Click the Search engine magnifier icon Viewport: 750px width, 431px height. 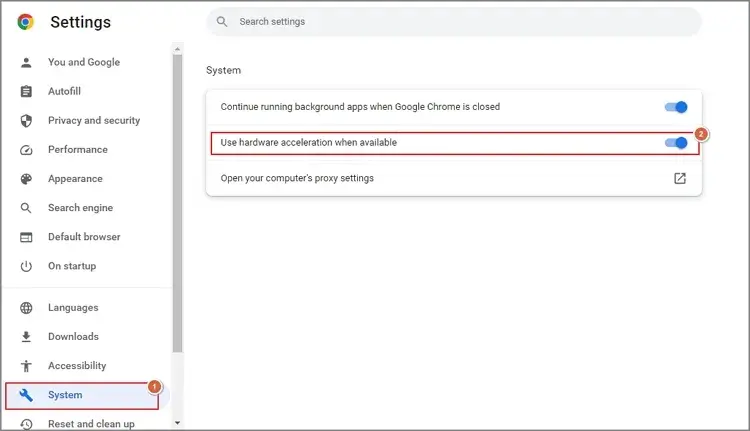click(26, 208)
